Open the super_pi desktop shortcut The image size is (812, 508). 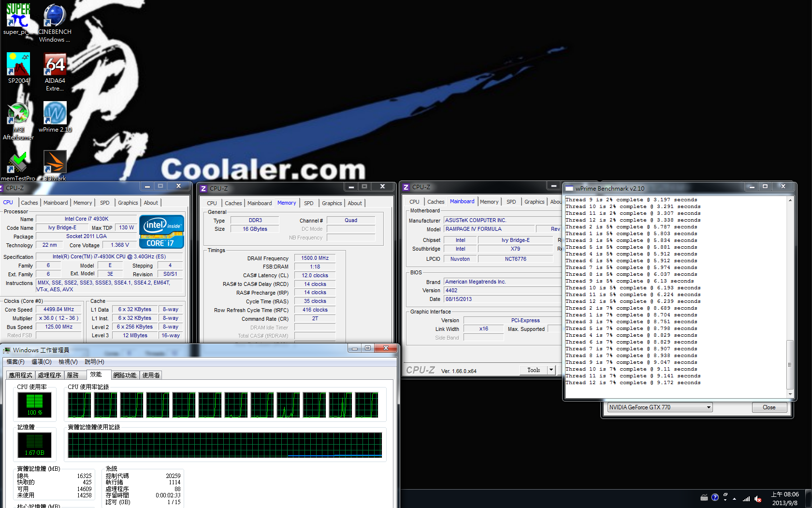(18, 18)
